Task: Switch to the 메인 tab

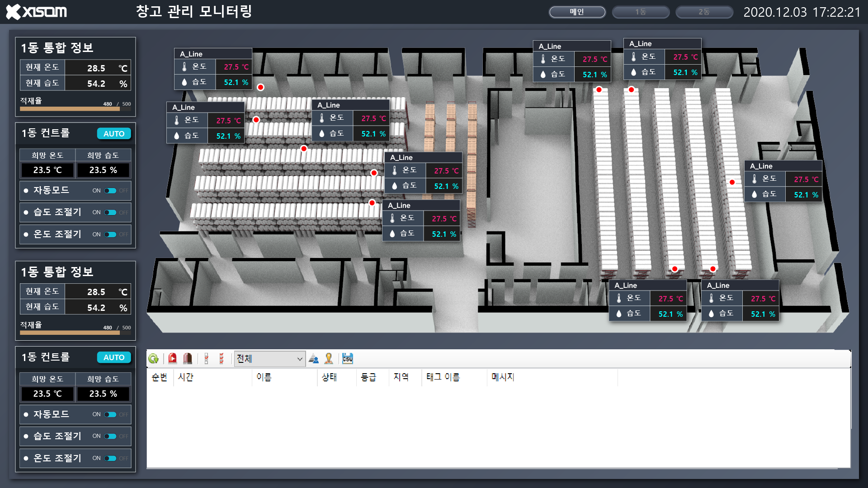Action: coord(577,12)
